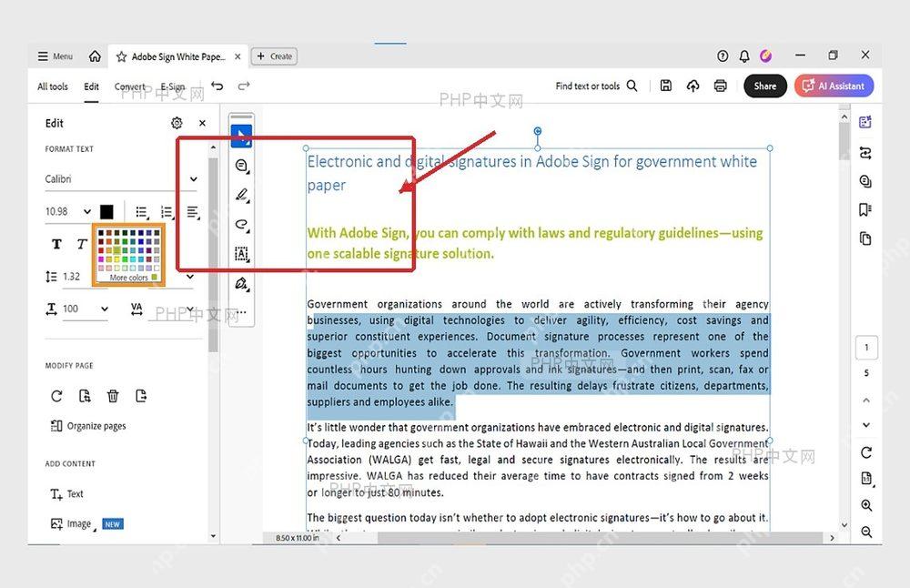Undo the last action
Viewport: 910px width, 588px height.
tap(217, 86)
